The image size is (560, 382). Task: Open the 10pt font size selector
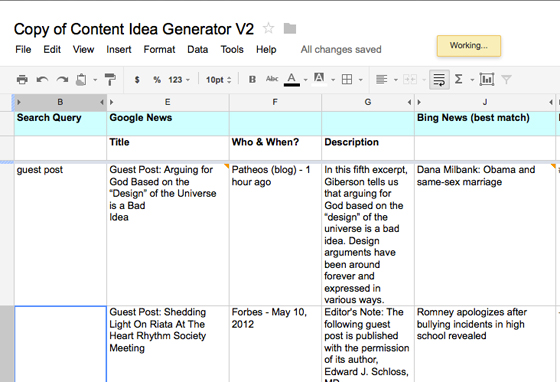point(218,80)
